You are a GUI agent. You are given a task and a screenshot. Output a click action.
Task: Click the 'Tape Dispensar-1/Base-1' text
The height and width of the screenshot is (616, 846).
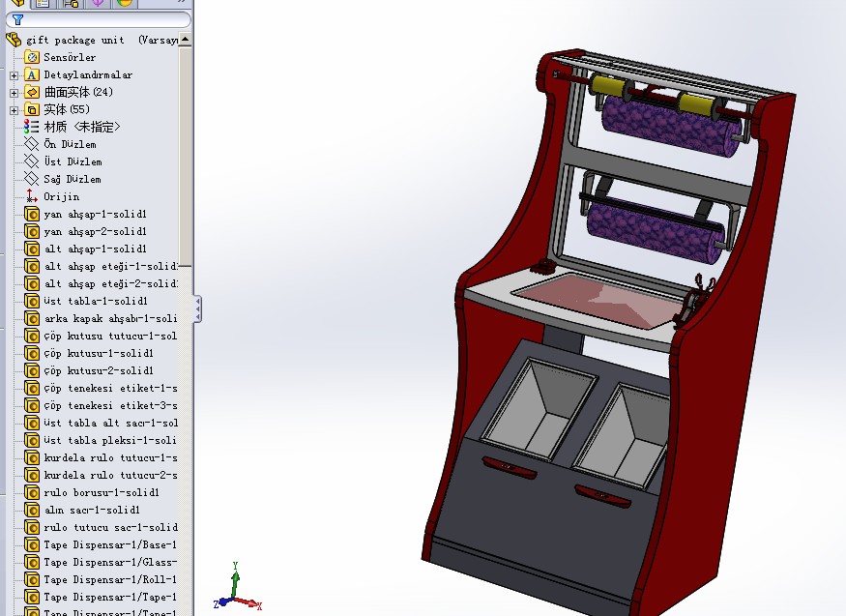(x=110, y=544)
